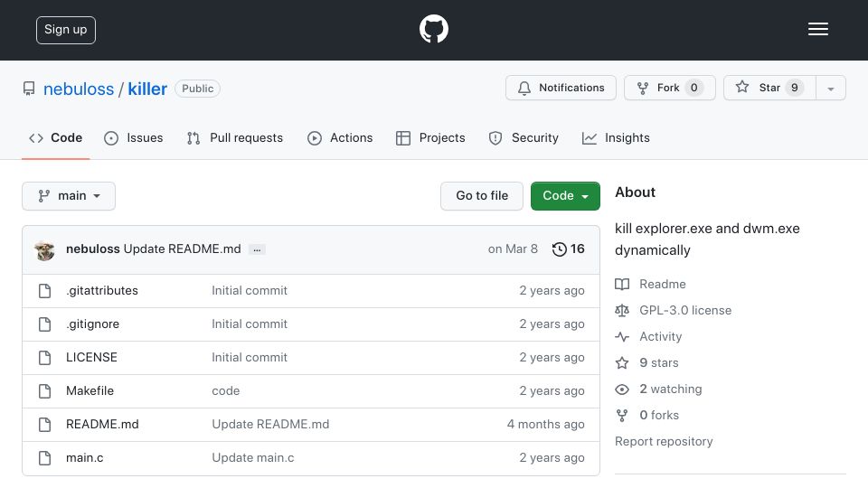Click the Sign up button
This screenshot has width=868, height=488.
point(66,30)
